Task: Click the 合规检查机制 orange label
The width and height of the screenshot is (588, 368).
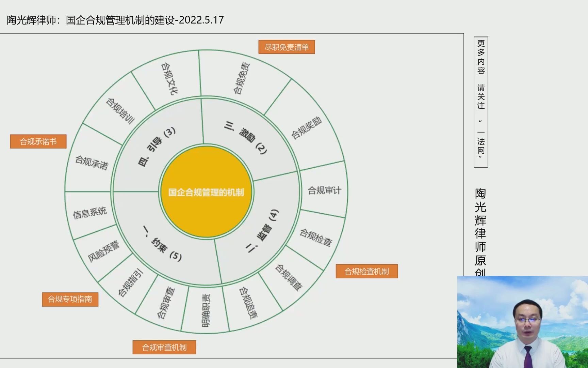Action: [x=367, y=271]
